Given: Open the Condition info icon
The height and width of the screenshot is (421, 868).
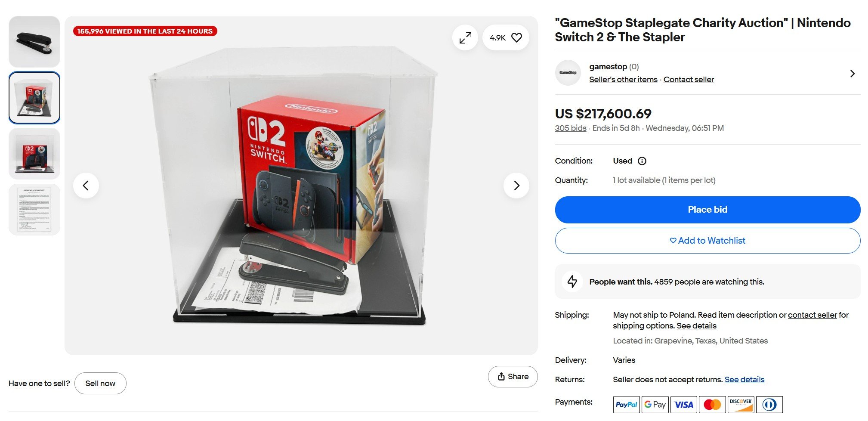Looking at the screenshot, I should click(642, 161).
